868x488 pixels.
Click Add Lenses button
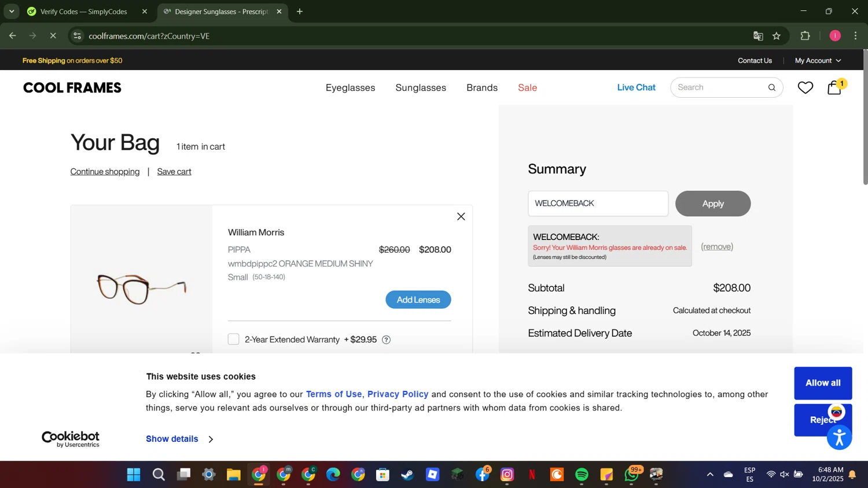[x=418, y=300]
